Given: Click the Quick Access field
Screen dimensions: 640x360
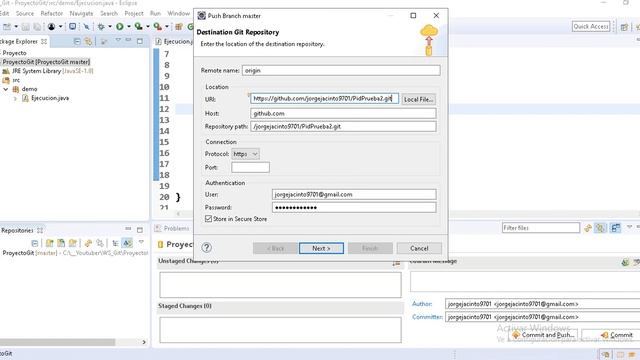Looking at the screenshot, I should tap(591, 27).
